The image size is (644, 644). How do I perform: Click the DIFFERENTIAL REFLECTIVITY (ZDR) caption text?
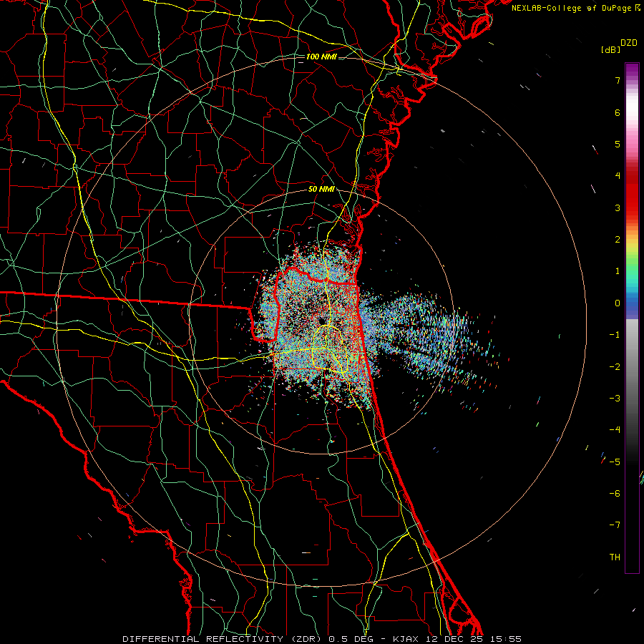pos(223,639)
